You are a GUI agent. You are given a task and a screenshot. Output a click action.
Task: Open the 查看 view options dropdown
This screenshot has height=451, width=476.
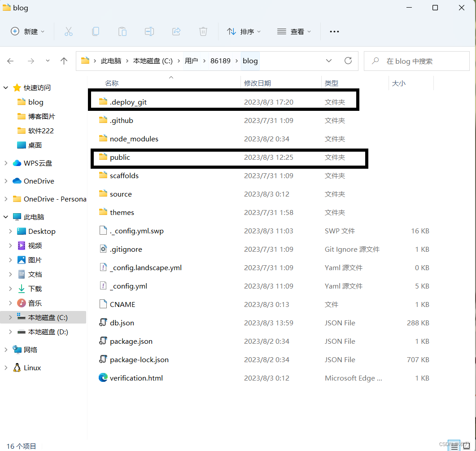(x=294, y=31)
